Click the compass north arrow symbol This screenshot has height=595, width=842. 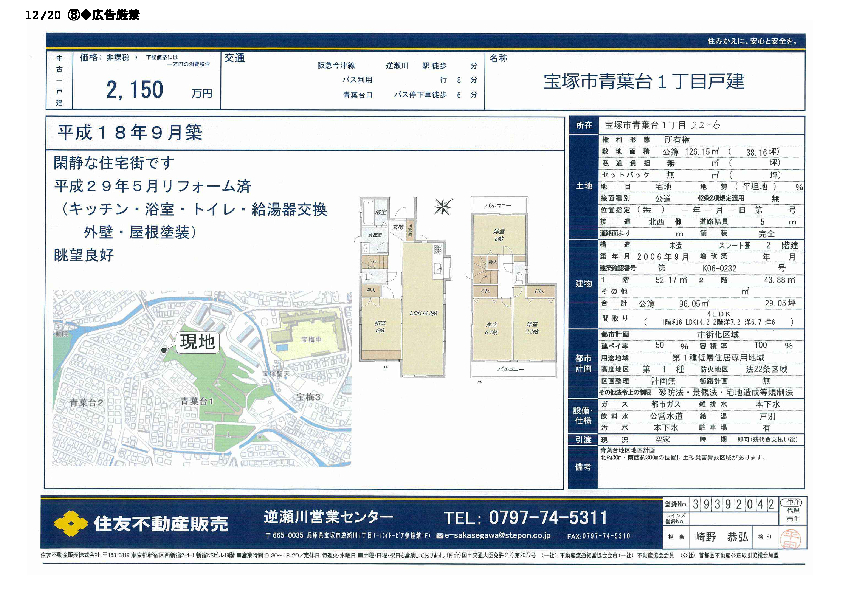pos(440,207)
